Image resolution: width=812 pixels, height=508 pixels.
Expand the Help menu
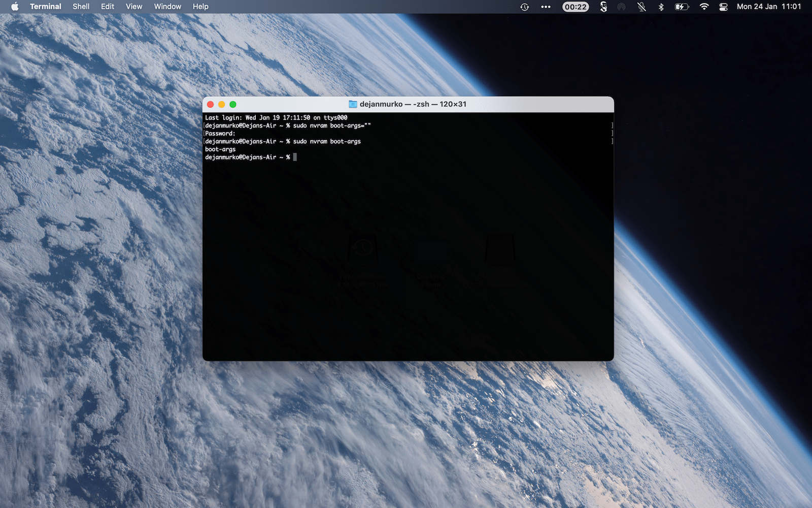[x=200, y=7]
